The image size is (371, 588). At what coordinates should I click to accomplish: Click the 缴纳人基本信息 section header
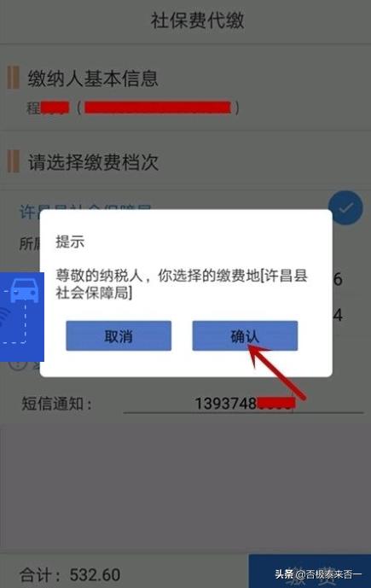[93, 78]
